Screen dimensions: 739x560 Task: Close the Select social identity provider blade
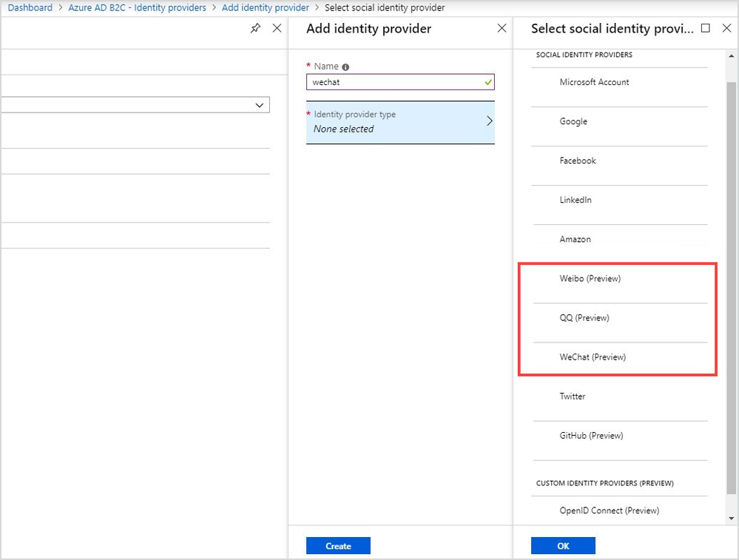(x=726, y=28)
